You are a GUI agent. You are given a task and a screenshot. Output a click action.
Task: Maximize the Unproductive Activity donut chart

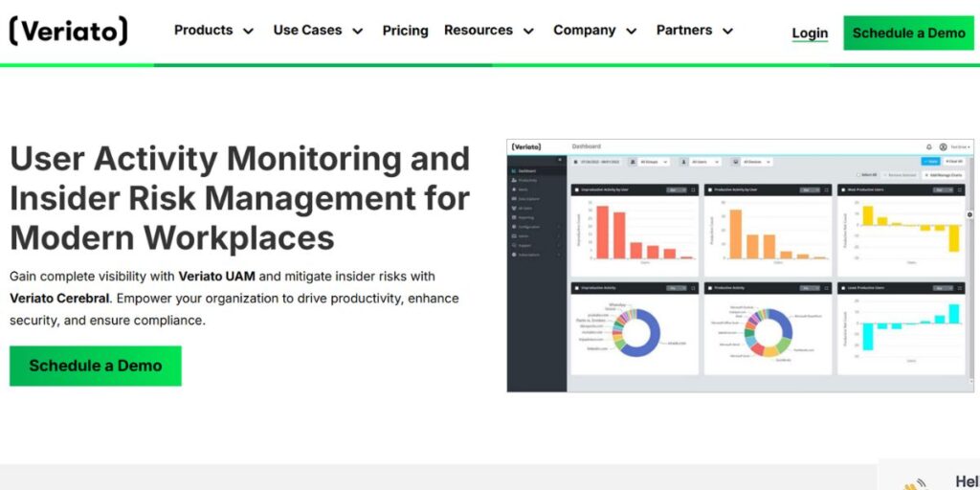point(693,288)
